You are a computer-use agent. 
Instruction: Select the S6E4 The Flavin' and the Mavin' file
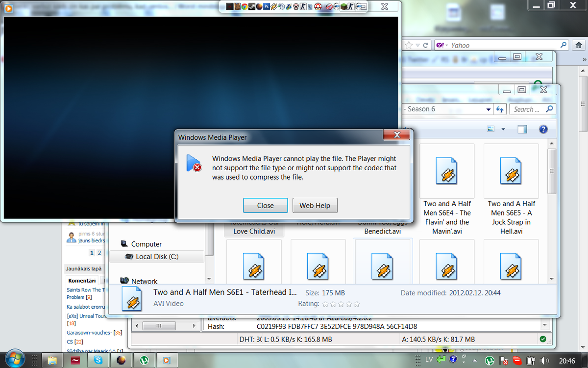pos(447,189)
